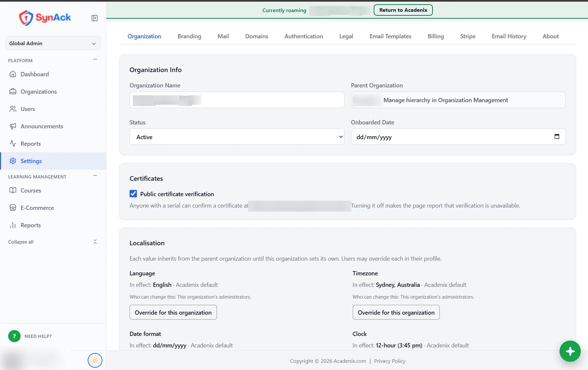Viewport: 588px width, 370px height.
Task: Open the Mail tab
Action: pos(223,36)
